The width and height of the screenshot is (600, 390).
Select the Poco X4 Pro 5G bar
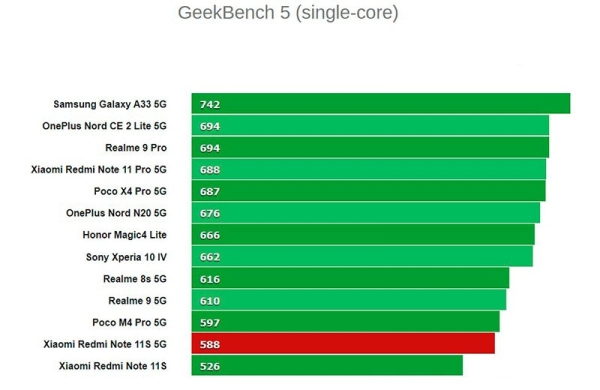368,191
